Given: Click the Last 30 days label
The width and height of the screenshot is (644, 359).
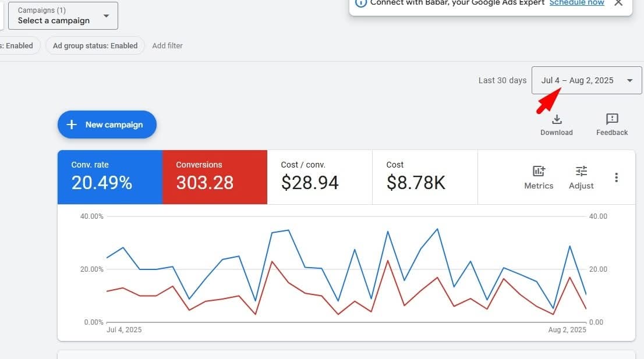Looking at the screenshot, I should pos(502,80).
